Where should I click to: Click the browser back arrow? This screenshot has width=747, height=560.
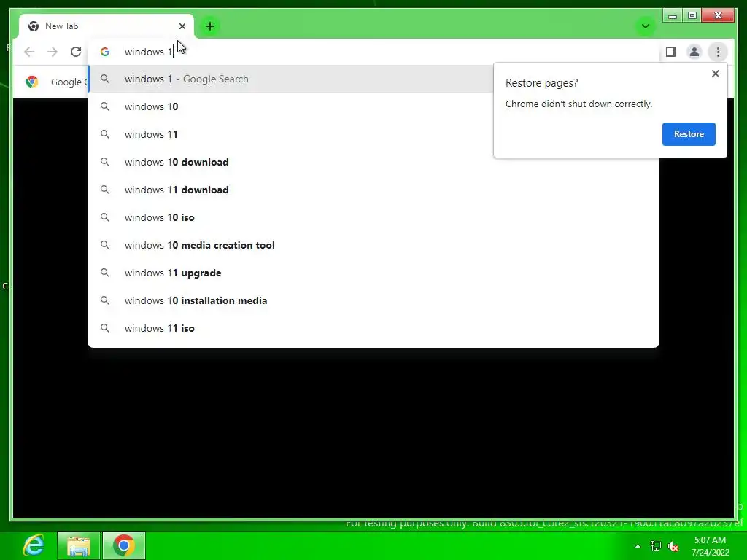pyautogui.click(x=29, y=52)
